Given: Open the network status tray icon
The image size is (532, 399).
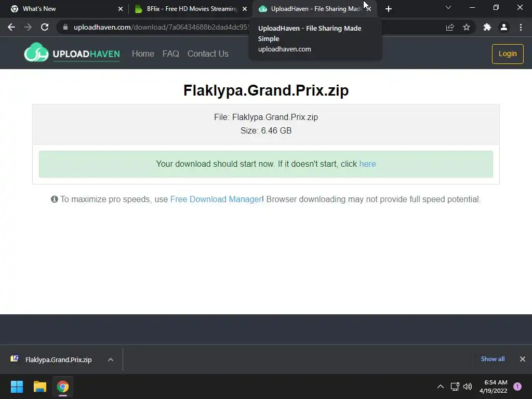Looking at the screenshot, I should (x=455, y=387).
